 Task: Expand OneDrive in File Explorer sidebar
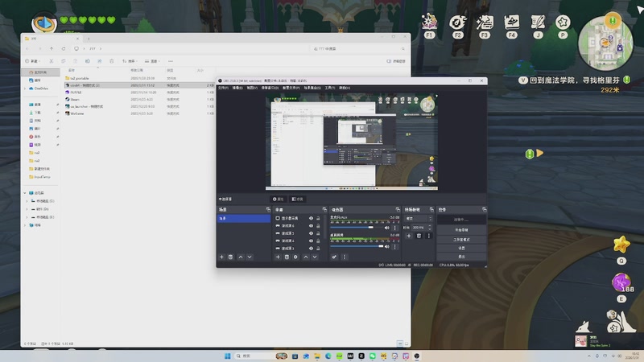tap(25, 88)
